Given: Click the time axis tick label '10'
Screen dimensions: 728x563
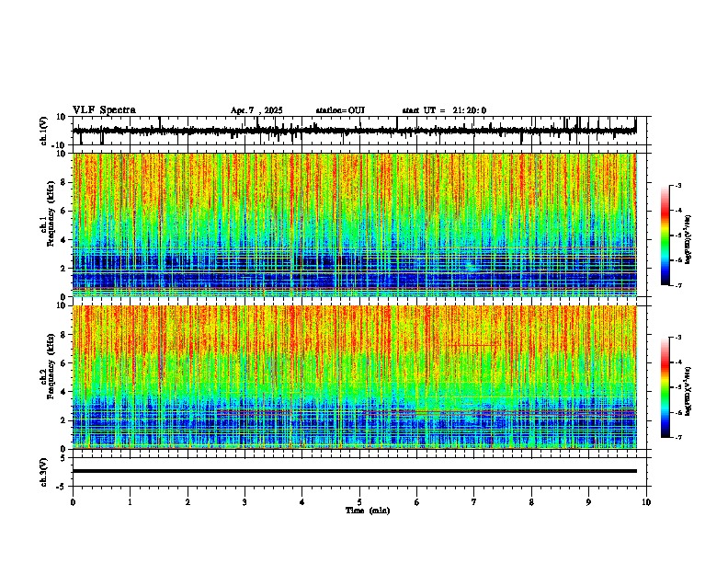Looking at the screenshot, I should coord(646,502).
